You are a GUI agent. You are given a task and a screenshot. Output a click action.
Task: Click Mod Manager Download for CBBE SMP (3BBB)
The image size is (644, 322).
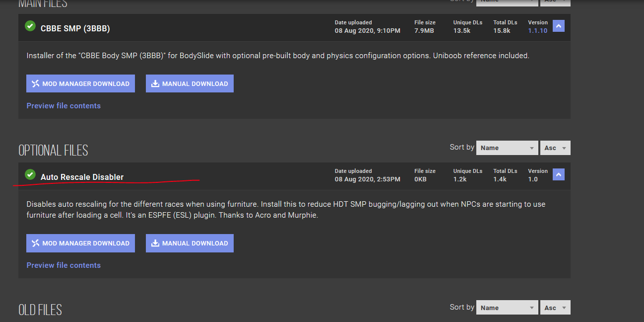click(x=80, y=83)
